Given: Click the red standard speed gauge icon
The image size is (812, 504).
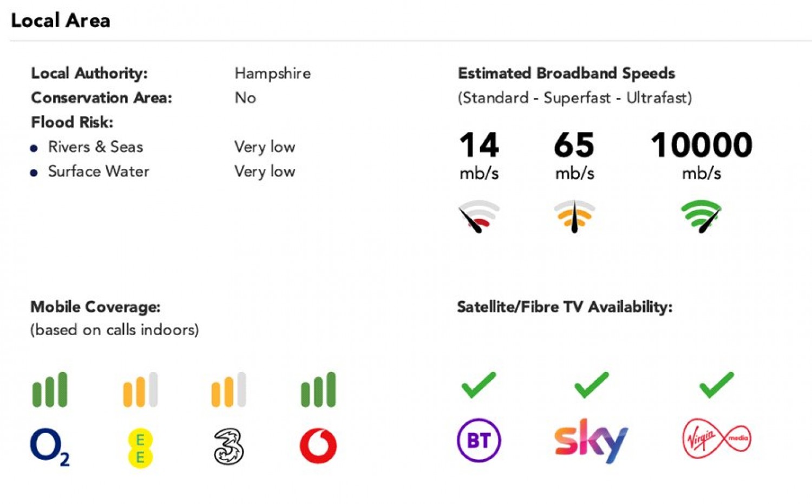Looking at the screenshot, I should click(479, 217).
